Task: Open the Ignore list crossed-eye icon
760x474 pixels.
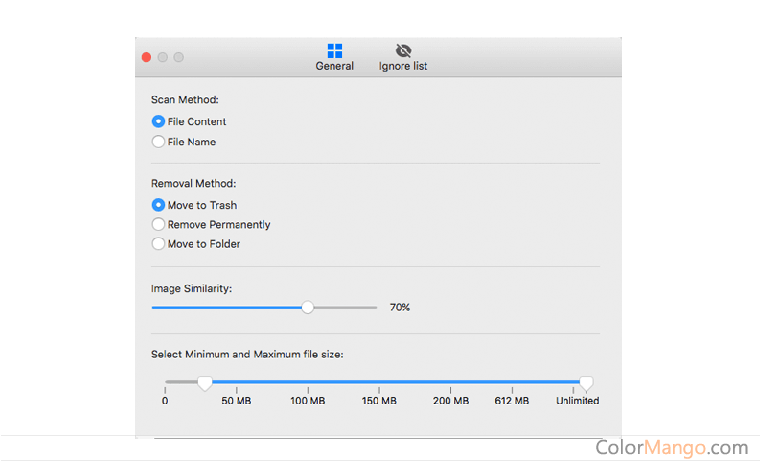Action: coord(403,50)
